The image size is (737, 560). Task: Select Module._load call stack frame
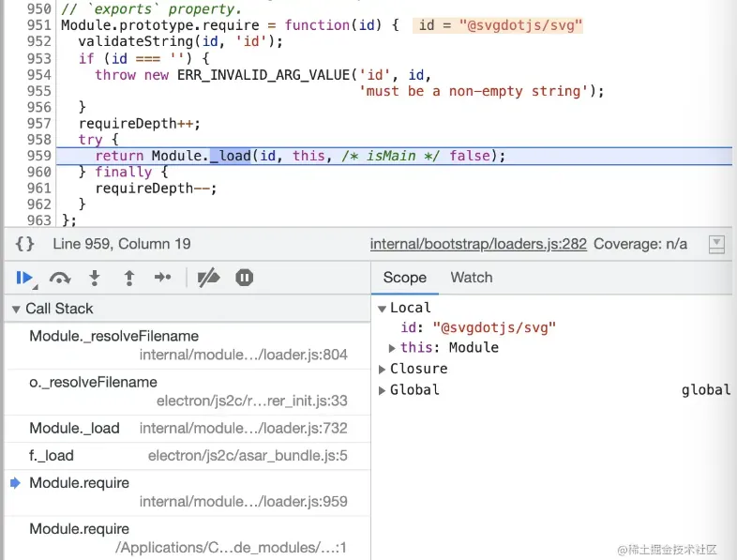(x=188, y=428)
